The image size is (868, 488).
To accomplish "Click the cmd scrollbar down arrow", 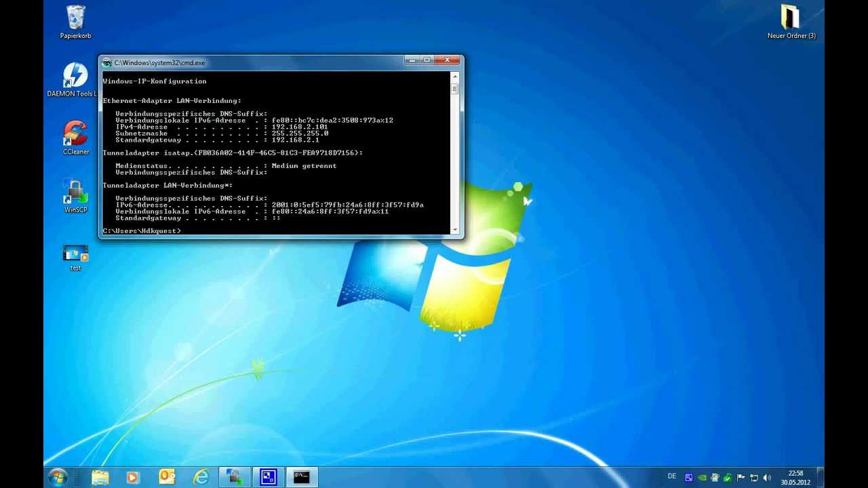I will point(455,230).
